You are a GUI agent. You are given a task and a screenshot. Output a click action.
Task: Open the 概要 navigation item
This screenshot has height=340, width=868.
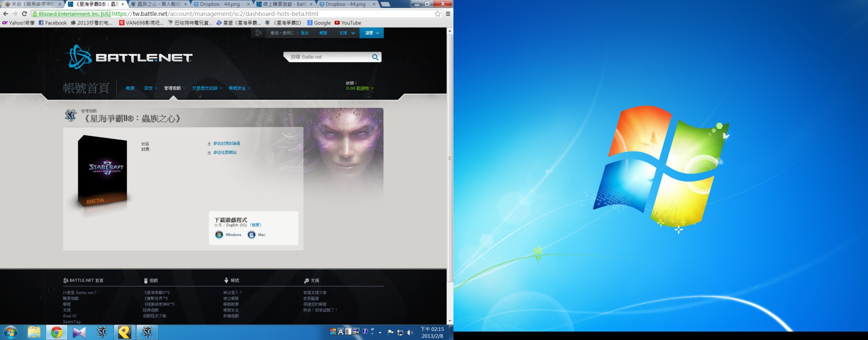[130, 88]
